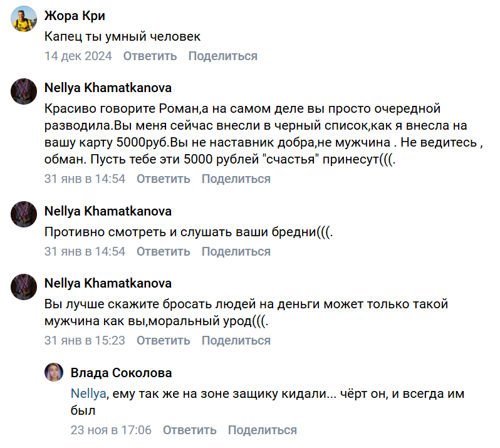Reply to Влада Соколова's comment

coord(189,430)
